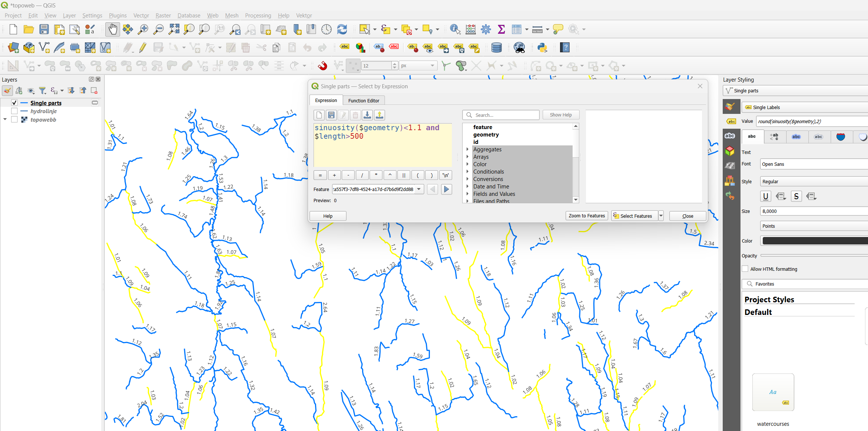Screen dimensions: 868x431
Task: Clear the expression editor with new file icon
Action: point(319,115)
